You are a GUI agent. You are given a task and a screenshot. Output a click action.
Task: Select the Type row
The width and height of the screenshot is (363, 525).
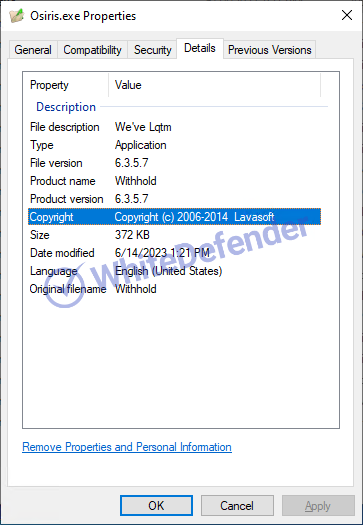click(174, 145)
